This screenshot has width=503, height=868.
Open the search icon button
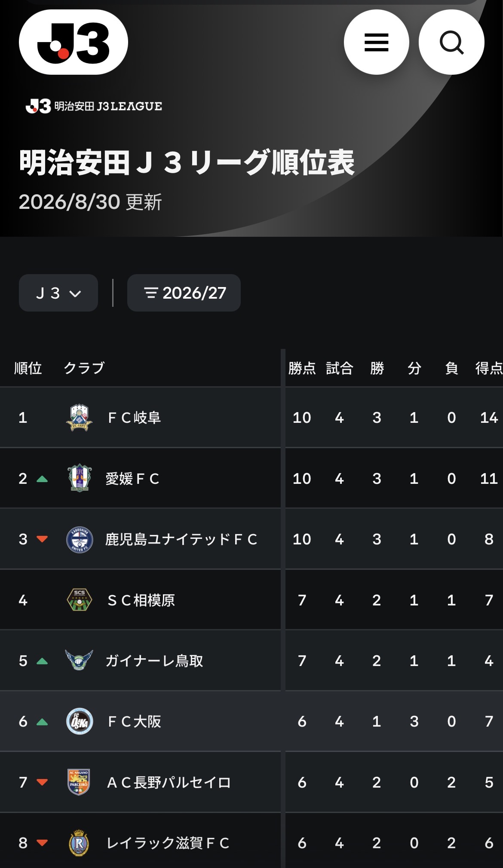(451, 42)
